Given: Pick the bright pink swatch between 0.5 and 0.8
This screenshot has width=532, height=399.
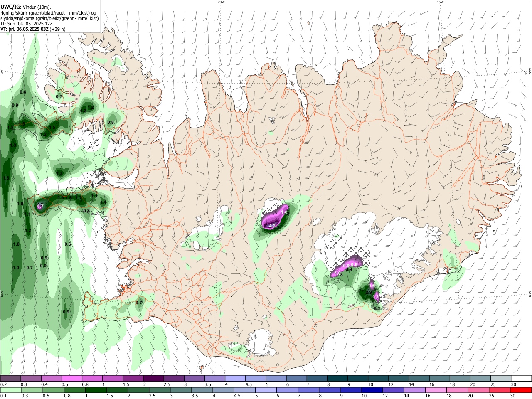Looking at the screenshot, I should pos(71,379).
